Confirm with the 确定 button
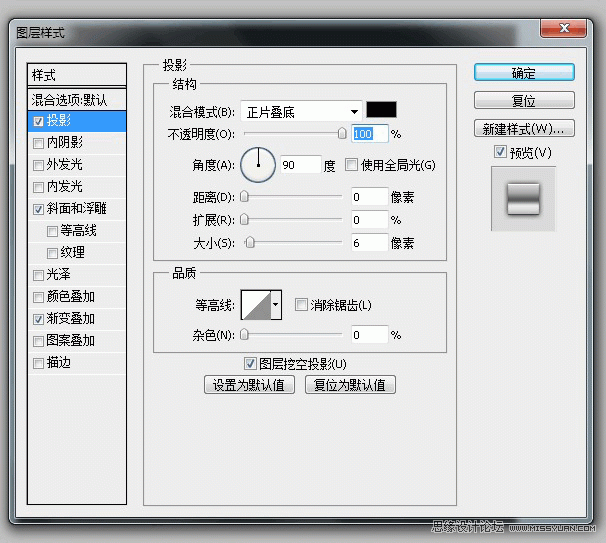This screenshot has height=543, width=606. pyautogui.click(x=524, y=73)
